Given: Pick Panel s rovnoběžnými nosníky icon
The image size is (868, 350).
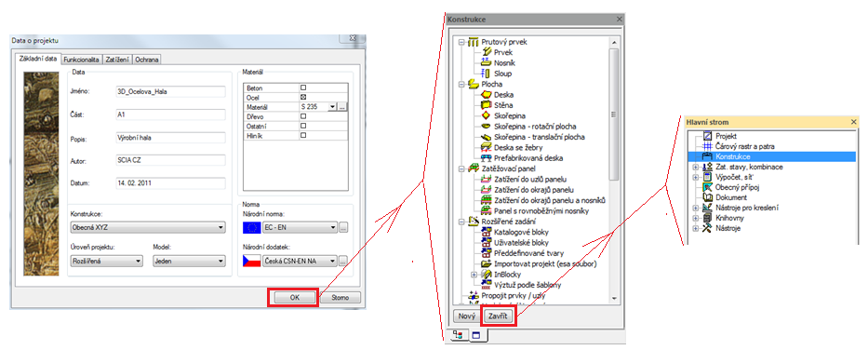Looking at the screenshot, I should coord(487,210).
